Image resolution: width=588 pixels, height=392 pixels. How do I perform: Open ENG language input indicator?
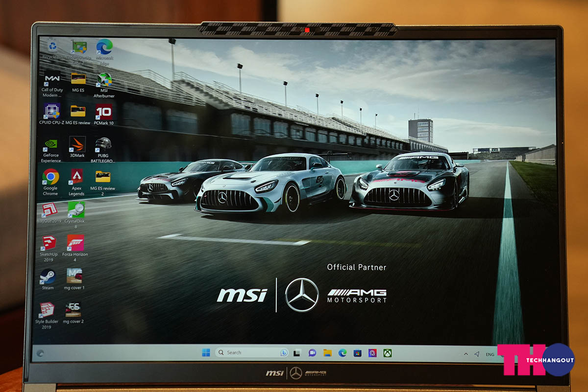coord(490,354)
